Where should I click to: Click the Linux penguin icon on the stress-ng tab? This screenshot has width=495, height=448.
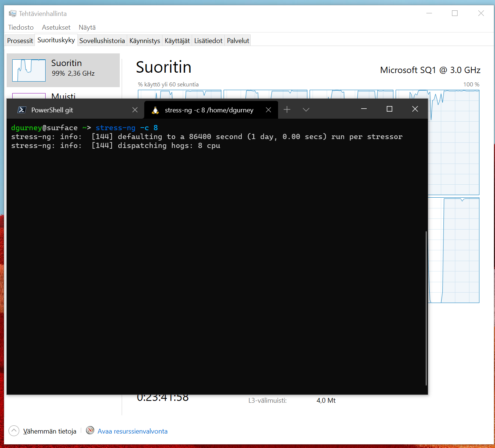[155, 109]
